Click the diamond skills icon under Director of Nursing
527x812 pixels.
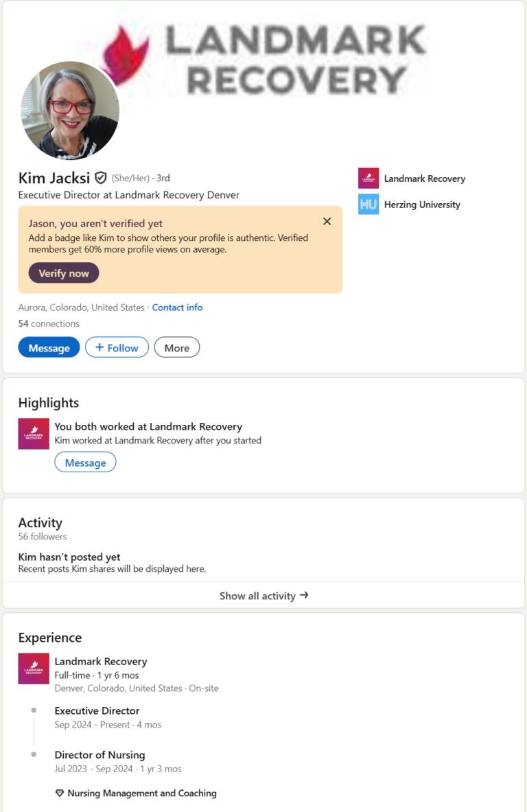pos(60,793)
